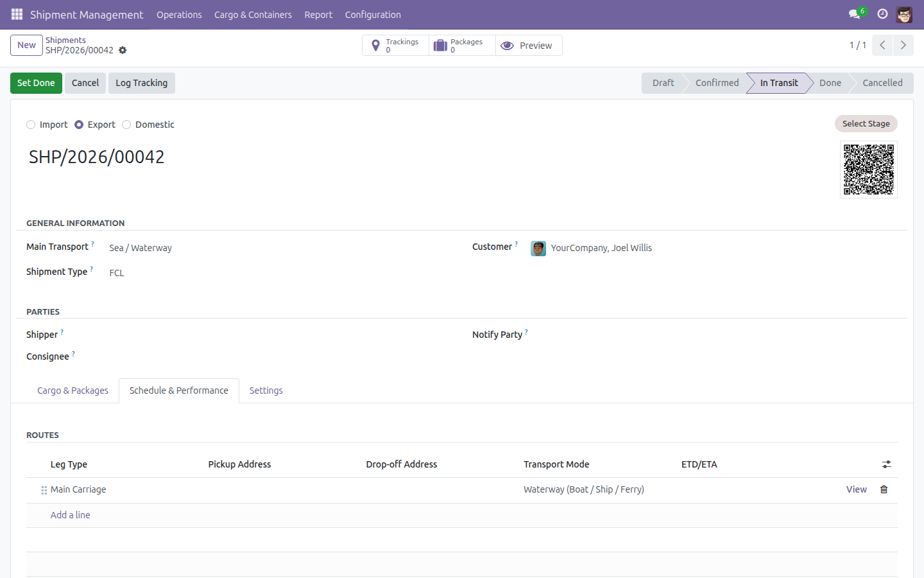924x578 pixels.
Task: Click the shipment QR code image
Action: (x=868, y=170)
